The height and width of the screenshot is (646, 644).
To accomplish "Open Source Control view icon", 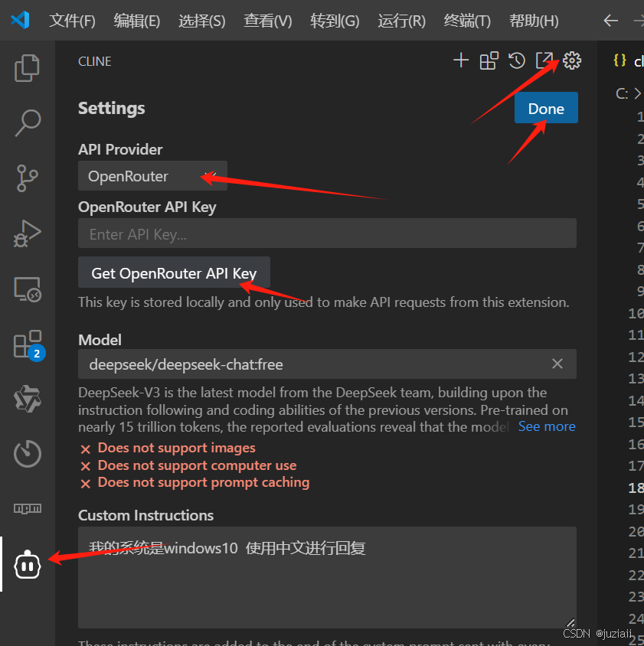I will coord(28,178).
